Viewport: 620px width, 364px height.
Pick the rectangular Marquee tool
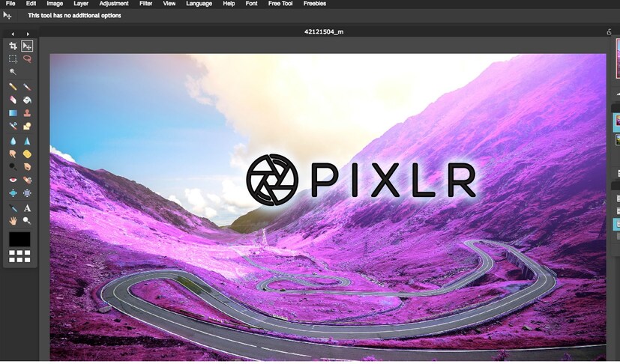coord(13,58)
